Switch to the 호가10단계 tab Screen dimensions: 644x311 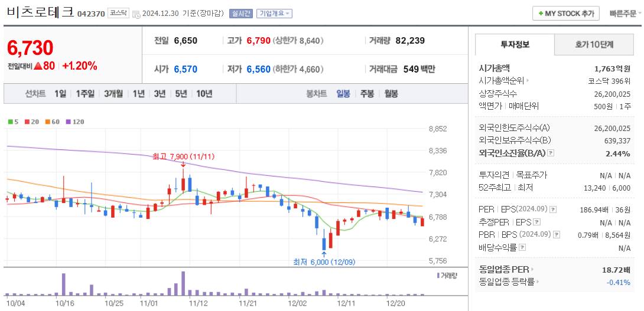click(x=594, y=45)
